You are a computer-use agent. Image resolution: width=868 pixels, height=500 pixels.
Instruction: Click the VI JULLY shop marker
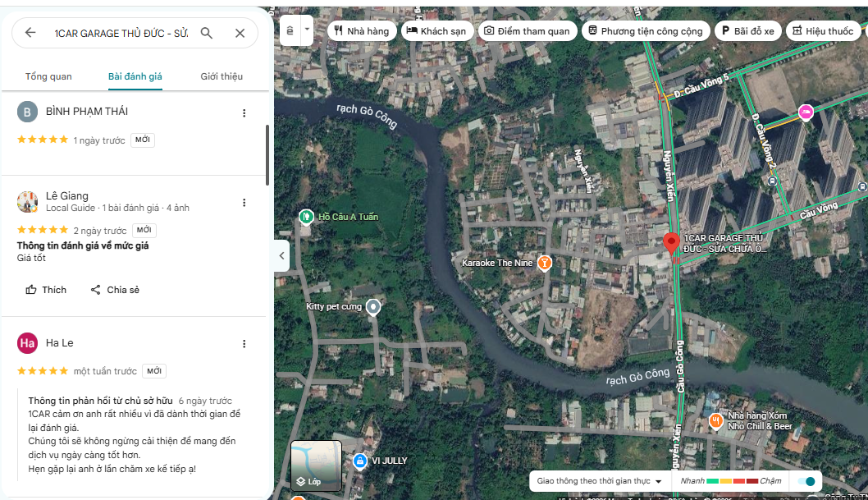coord(360,461)
